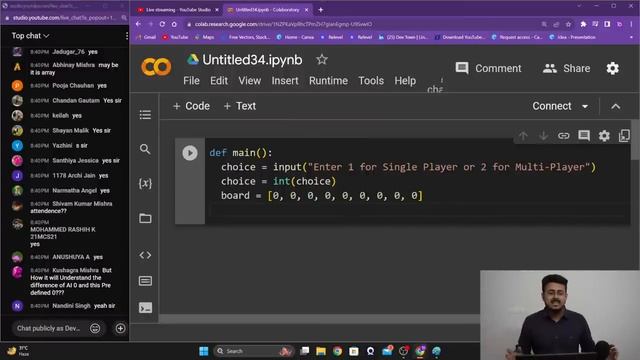Expand the Connect dropdown arrow
The width and height of the screenshot is (640, 360).
(x=585, y=107)
